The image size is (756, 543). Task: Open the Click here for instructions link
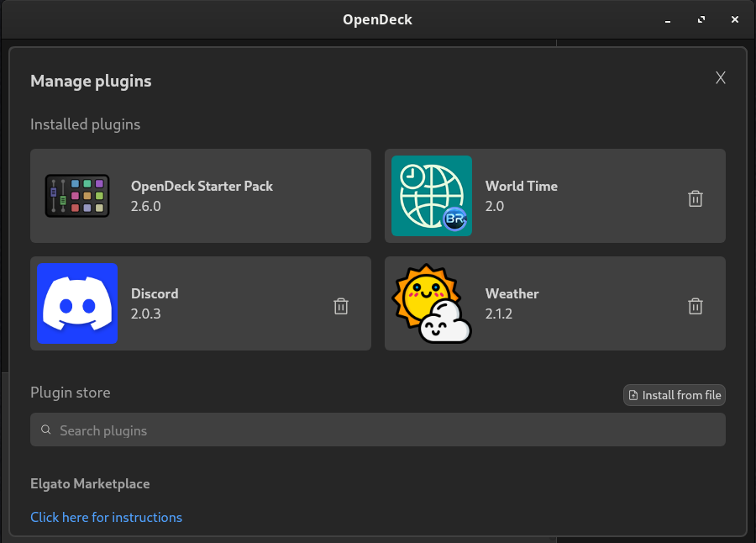tap(106, 517)
